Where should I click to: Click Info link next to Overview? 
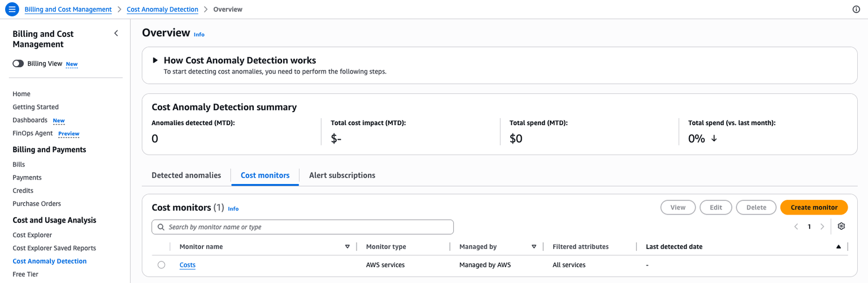click(x=199, y=35)
